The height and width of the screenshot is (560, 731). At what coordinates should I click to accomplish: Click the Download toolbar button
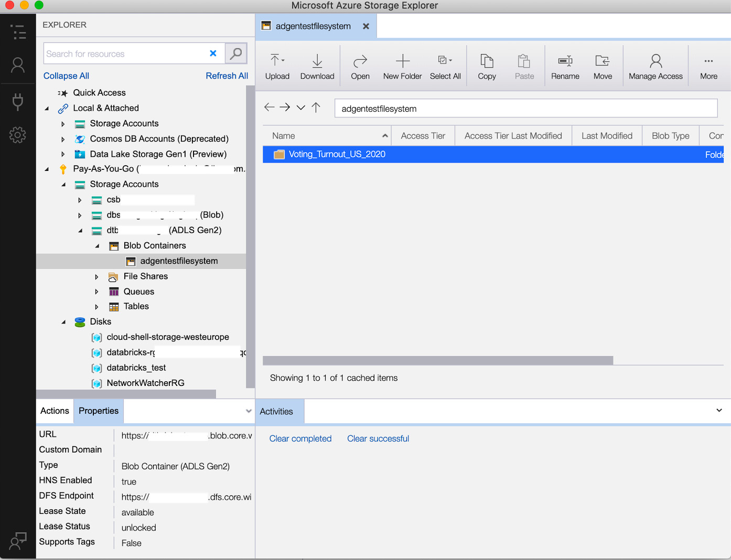point(317,67)
